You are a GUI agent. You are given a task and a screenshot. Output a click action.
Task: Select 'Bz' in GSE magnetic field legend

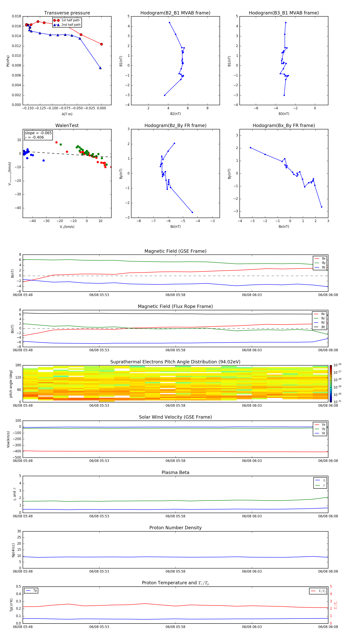320,267
